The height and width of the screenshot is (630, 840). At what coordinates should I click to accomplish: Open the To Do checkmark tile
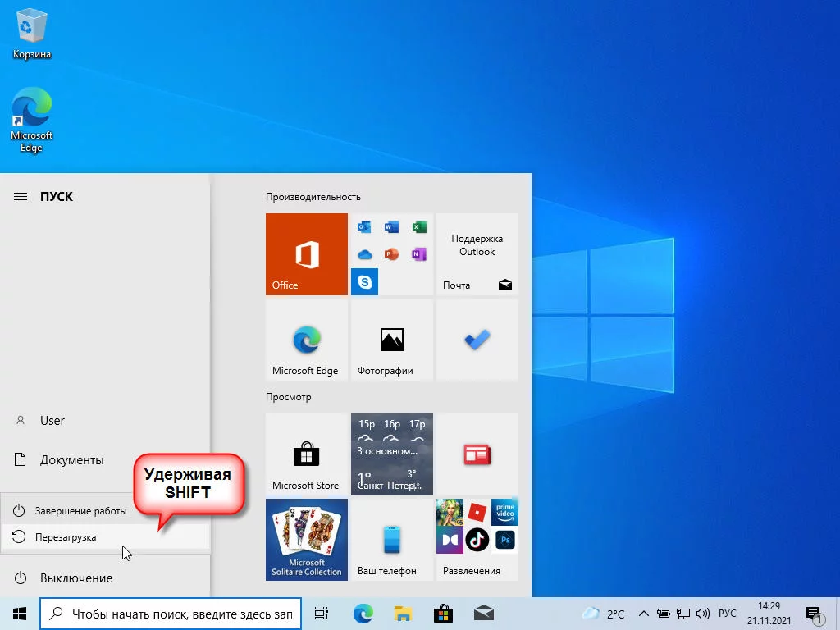click(477, 340)
